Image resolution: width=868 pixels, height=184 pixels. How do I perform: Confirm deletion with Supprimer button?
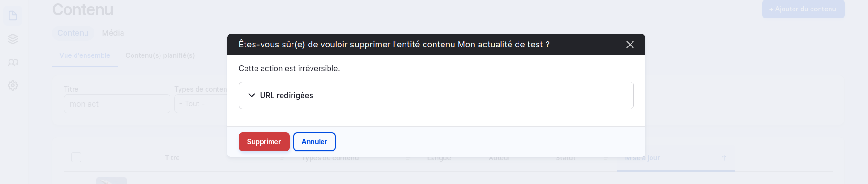click(264, 142)
